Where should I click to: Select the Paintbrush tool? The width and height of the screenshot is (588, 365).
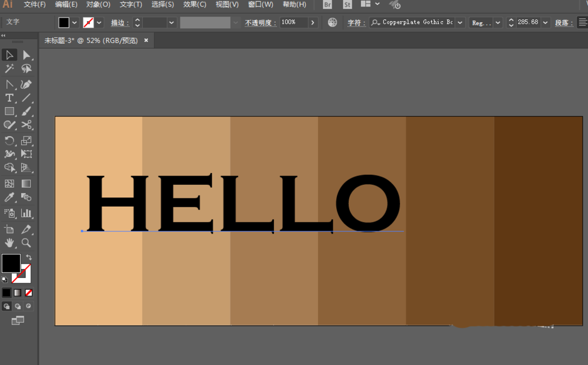coord(26,111)
